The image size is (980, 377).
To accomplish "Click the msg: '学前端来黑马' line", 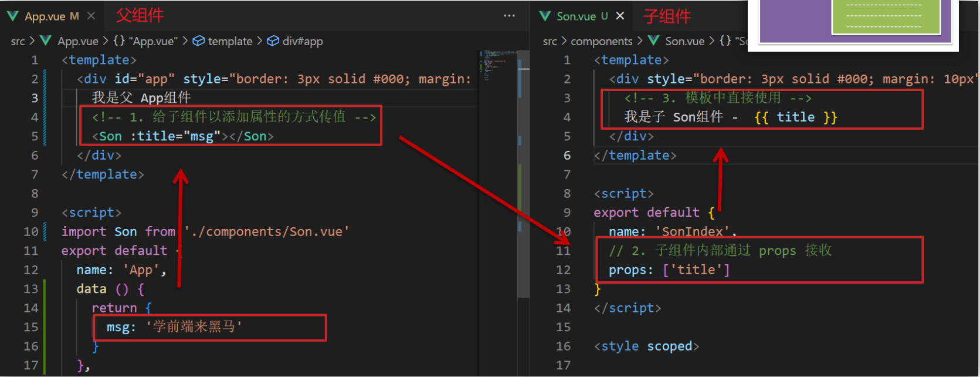I will [174, 327].
